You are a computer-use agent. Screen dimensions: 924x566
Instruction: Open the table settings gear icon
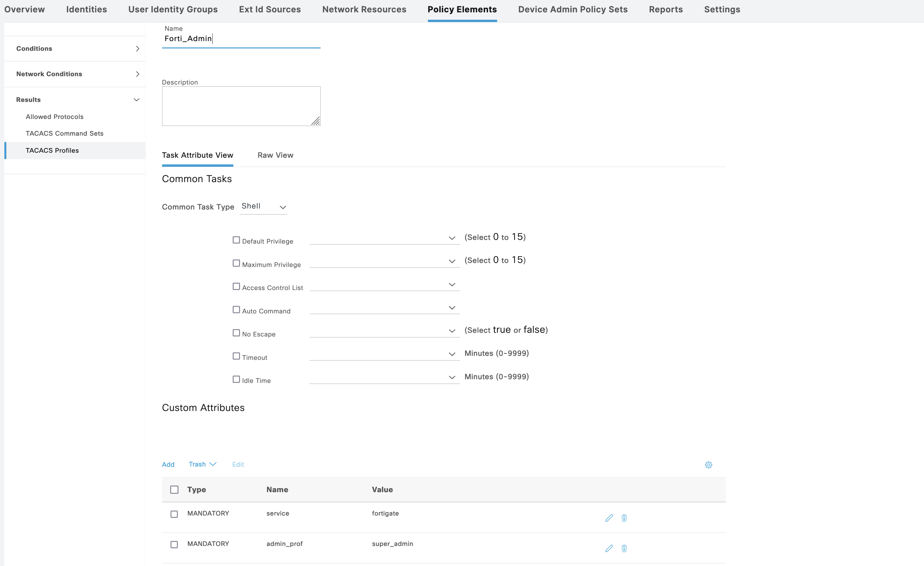coord(708,465)
